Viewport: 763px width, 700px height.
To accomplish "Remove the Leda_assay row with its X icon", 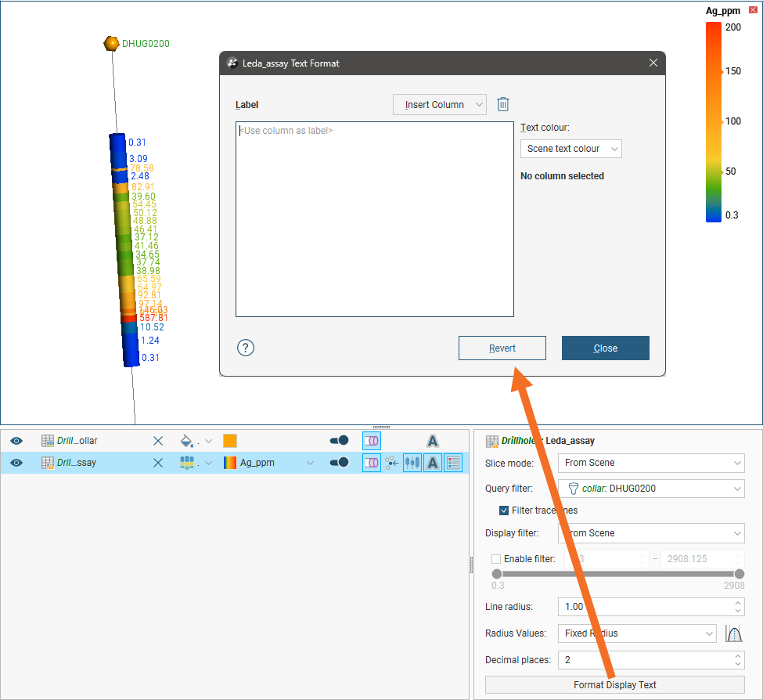I will click(158, 463).
